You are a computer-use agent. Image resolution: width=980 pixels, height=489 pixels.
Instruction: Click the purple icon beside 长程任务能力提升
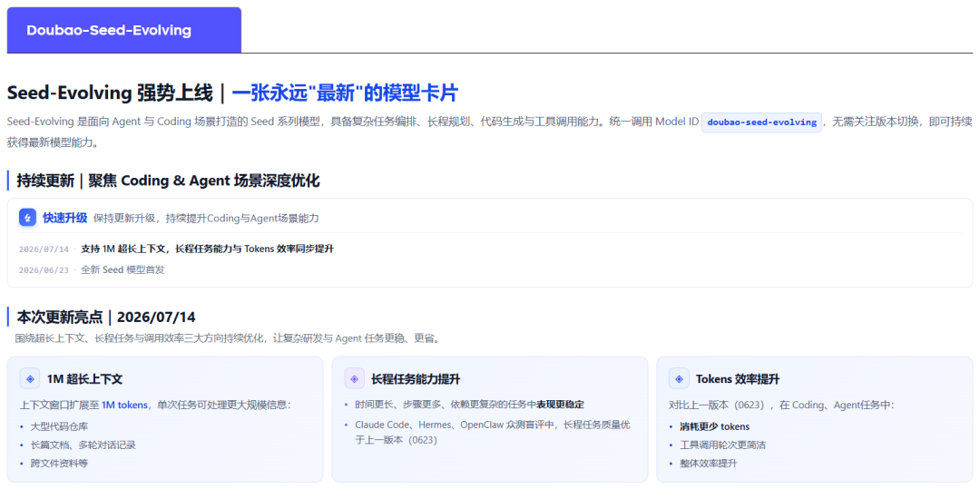pyautogui.click(x=355, y=378)
